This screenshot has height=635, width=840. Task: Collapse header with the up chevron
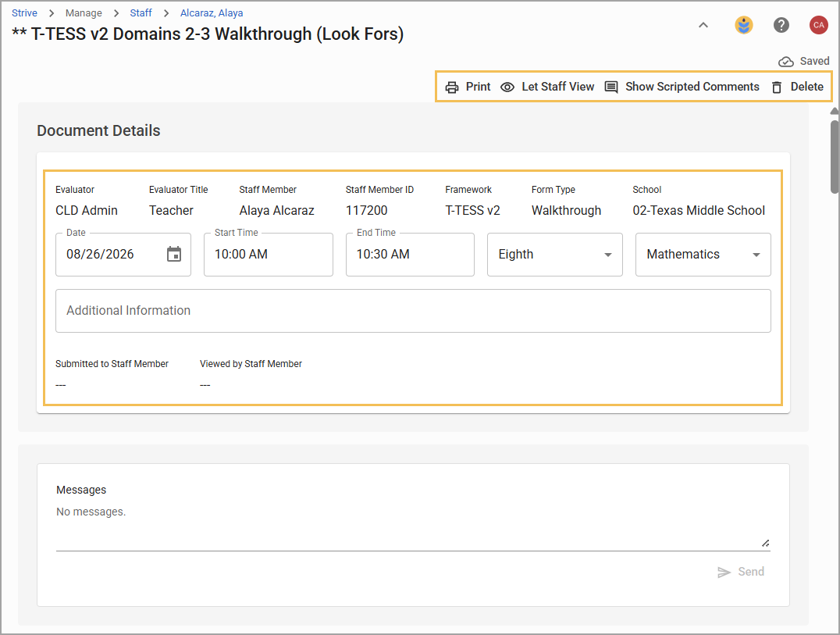[x=703, y=25]
